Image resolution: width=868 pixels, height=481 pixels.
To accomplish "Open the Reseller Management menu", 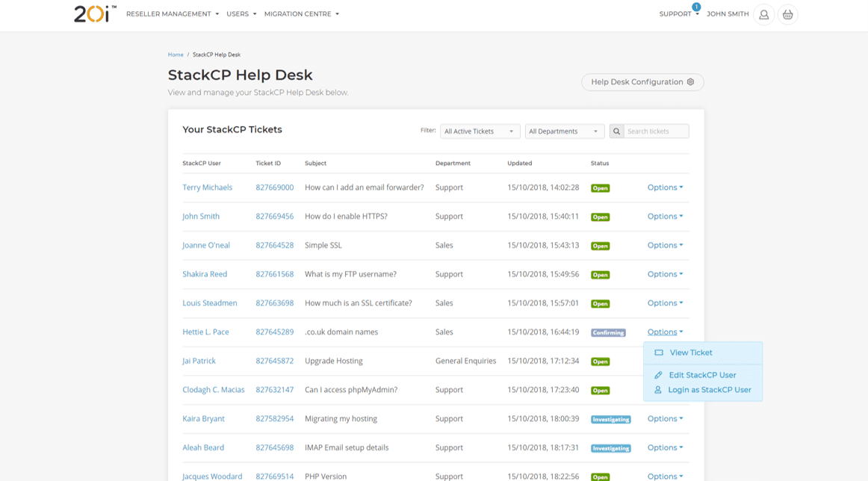I will [172, 14].
